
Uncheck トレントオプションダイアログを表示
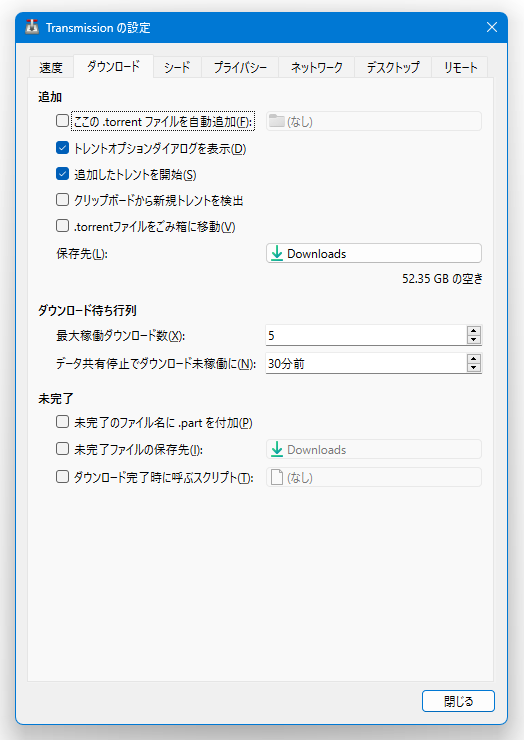click(x=62, y=148)
